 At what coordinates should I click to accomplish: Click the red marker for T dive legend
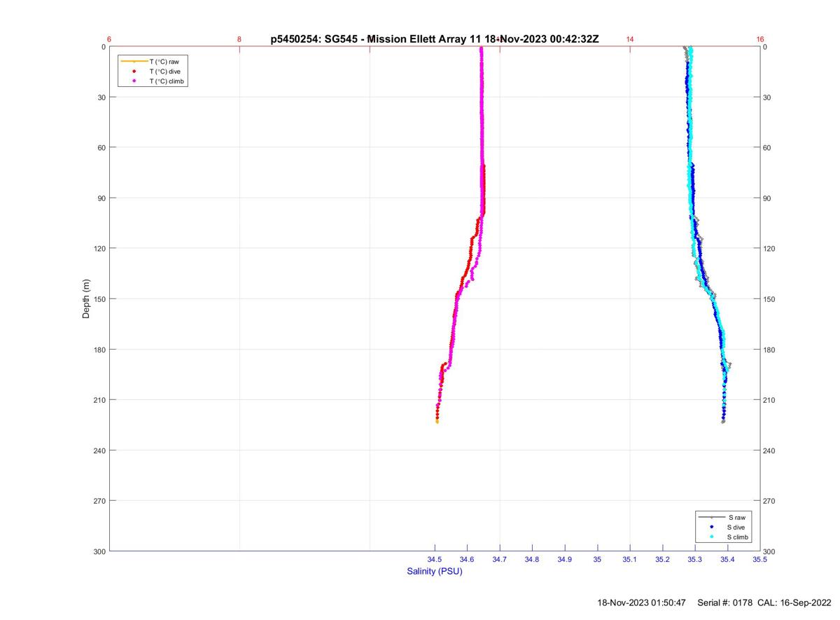(x=134, y=71)
